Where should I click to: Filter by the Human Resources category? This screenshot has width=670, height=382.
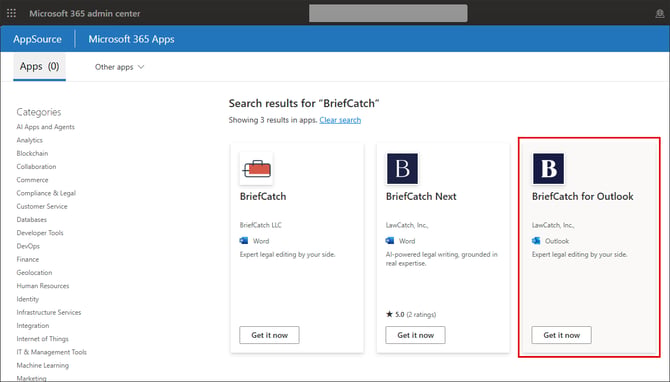pyautogui.click(x=43, y=286)
